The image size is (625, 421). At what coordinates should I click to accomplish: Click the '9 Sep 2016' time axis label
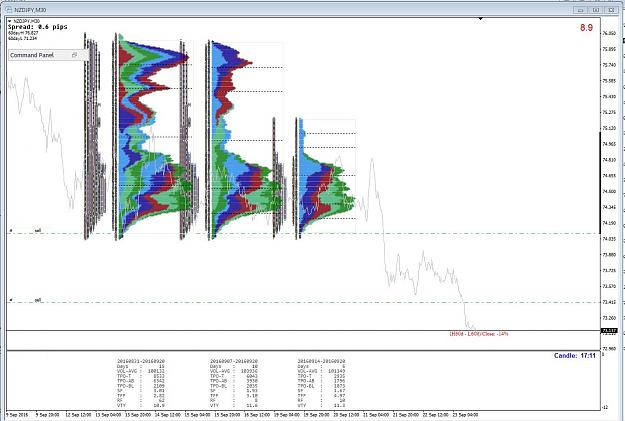(x=17, y=415)
